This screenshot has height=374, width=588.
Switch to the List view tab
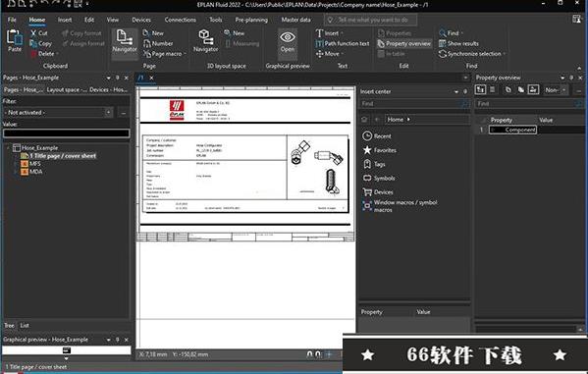coord(25,326)
